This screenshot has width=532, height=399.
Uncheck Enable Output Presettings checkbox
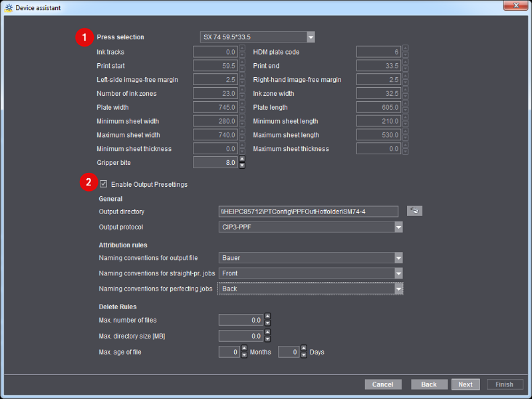point(104,184)
